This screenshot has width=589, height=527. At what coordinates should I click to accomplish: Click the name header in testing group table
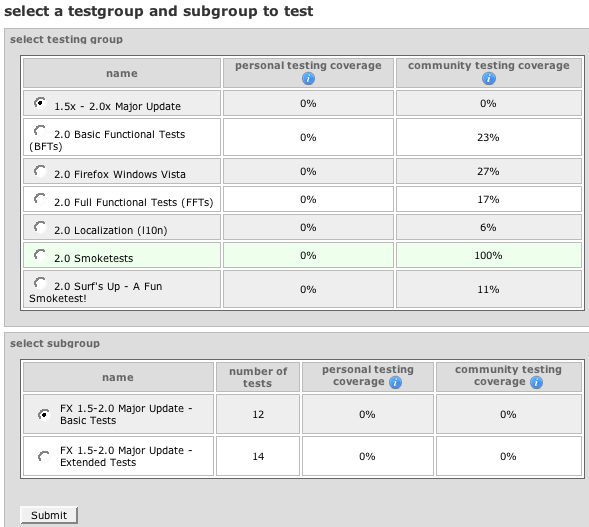(x=122, y=73)
